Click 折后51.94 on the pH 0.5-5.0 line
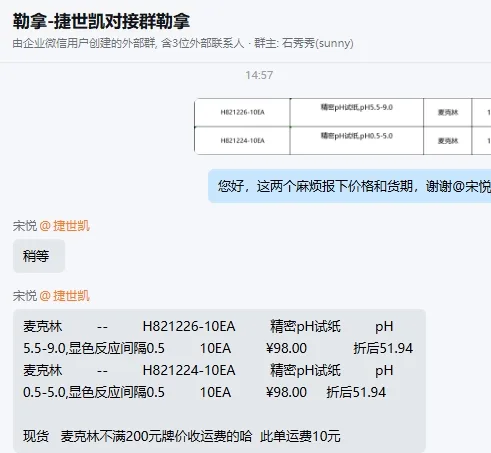The image size is (491, 453). tap(356, 392)
